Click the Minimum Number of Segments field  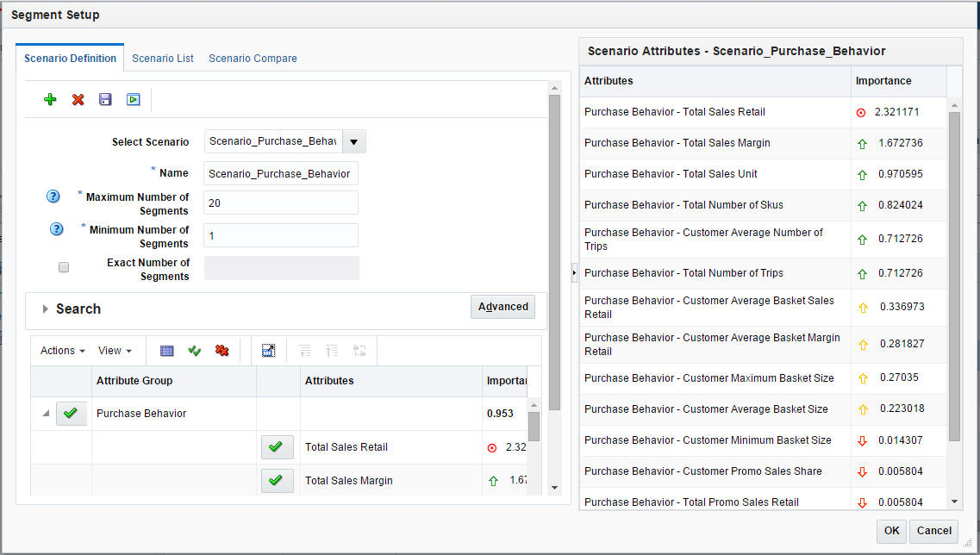(x=281, y=235)
